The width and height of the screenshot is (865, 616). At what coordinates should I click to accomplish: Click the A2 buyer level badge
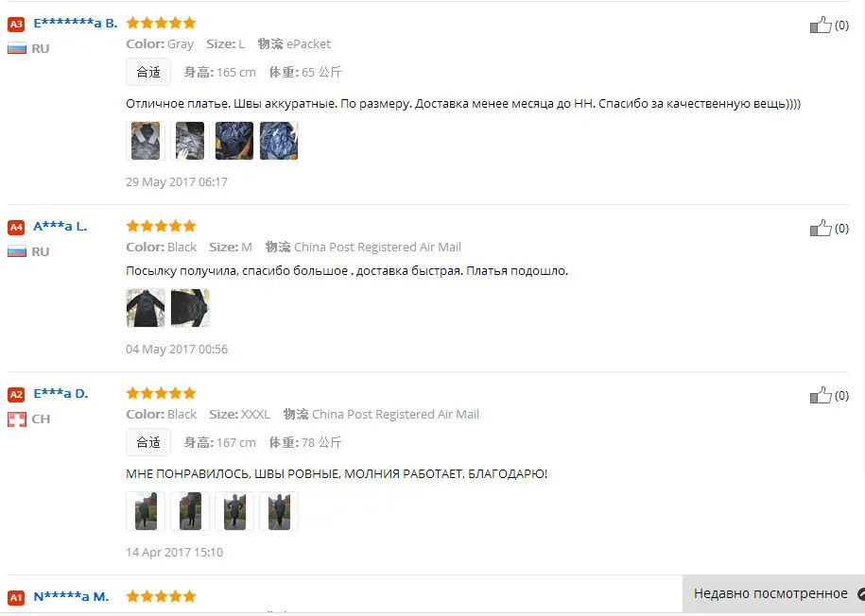point(16,394)
